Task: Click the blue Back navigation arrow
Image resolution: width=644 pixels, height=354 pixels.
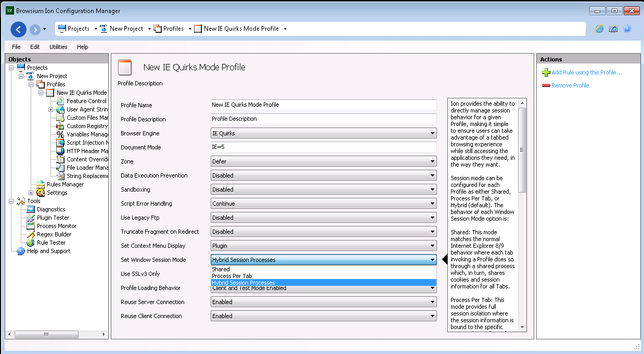Action: tap(18, 29)
